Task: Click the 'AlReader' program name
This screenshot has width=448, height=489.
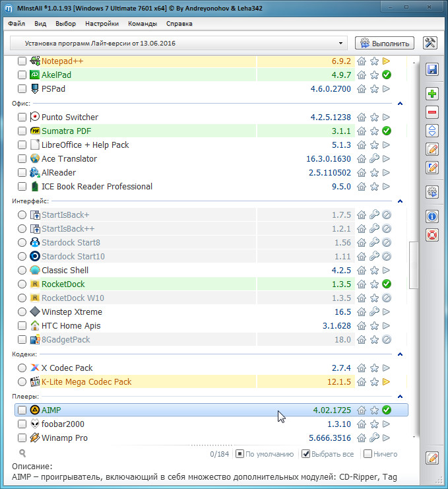Action: click(x=59, y=172)
